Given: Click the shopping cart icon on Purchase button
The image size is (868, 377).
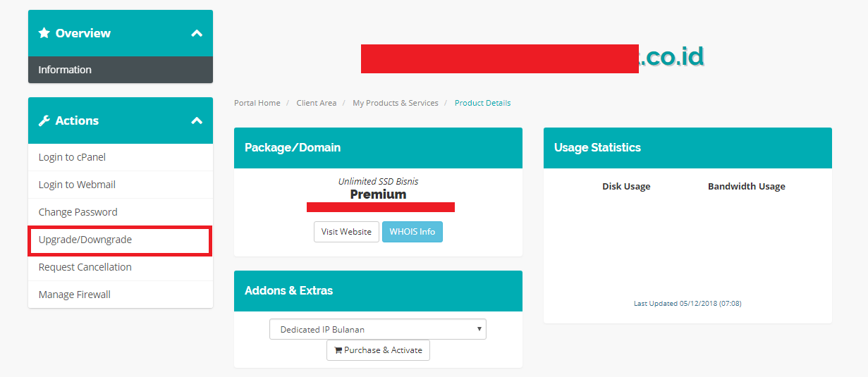Looking at the screenshot, I should pos(338,350).
